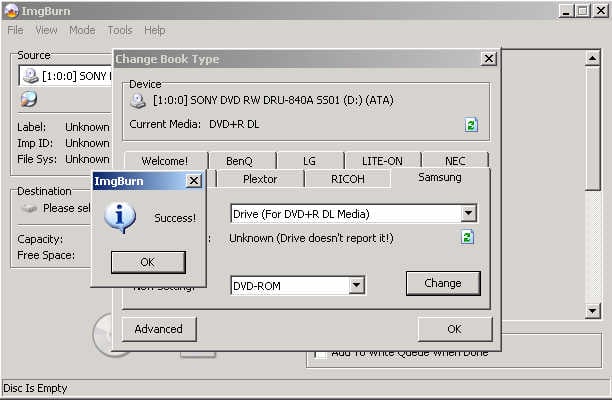Close the Change Book Type dialog
This screenshot has height=400, width=612.
click(488, 59)
